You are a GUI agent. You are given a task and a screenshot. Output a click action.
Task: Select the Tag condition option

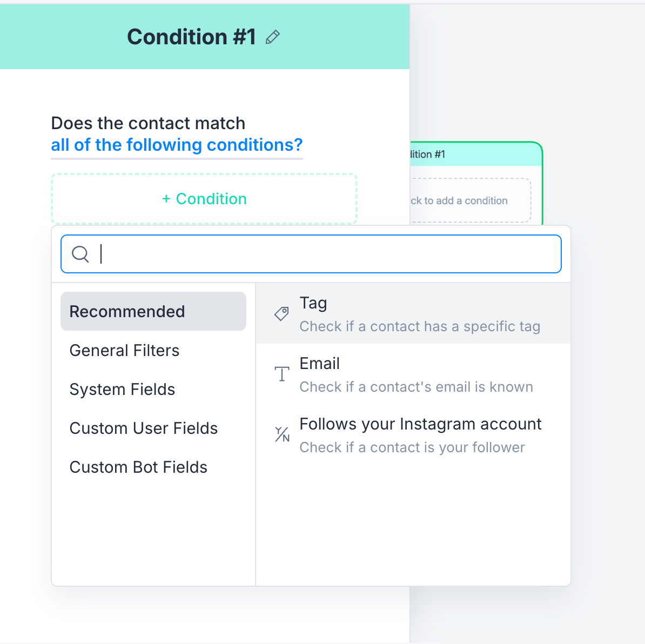pyautogui.click(x=413, y=314)
